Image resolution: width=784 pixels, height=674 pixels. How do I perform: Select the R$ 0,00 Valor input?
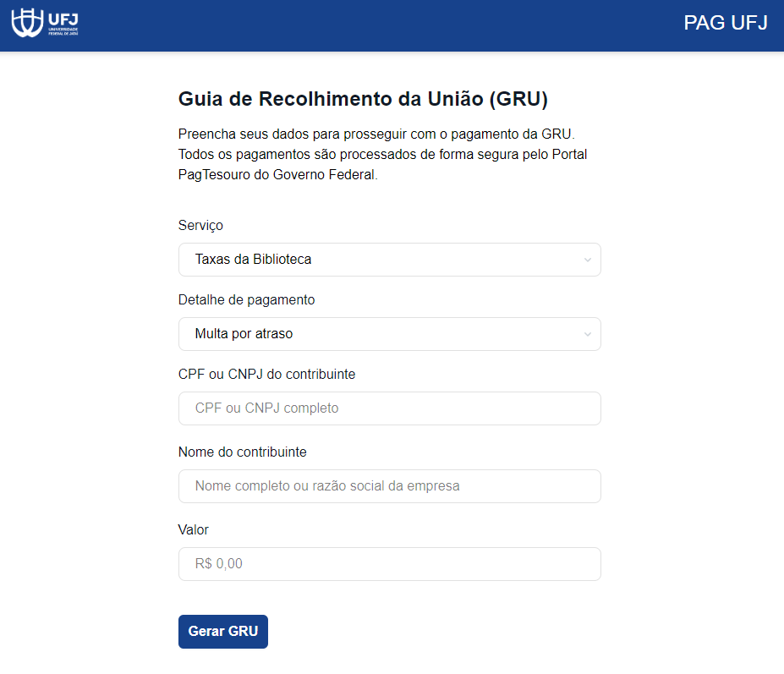(x=389, y=564)
